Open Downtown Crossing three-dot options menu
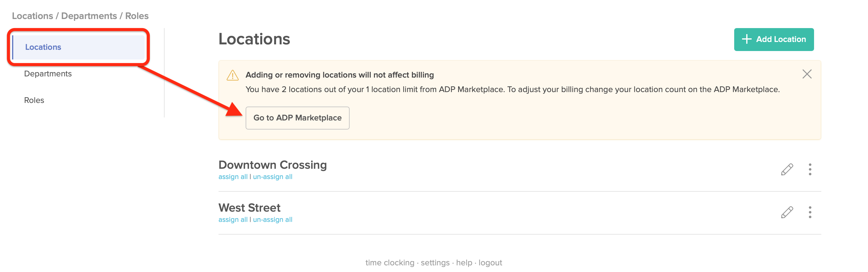This screenshot has height=272, width=868. click(x=810, y=169)
